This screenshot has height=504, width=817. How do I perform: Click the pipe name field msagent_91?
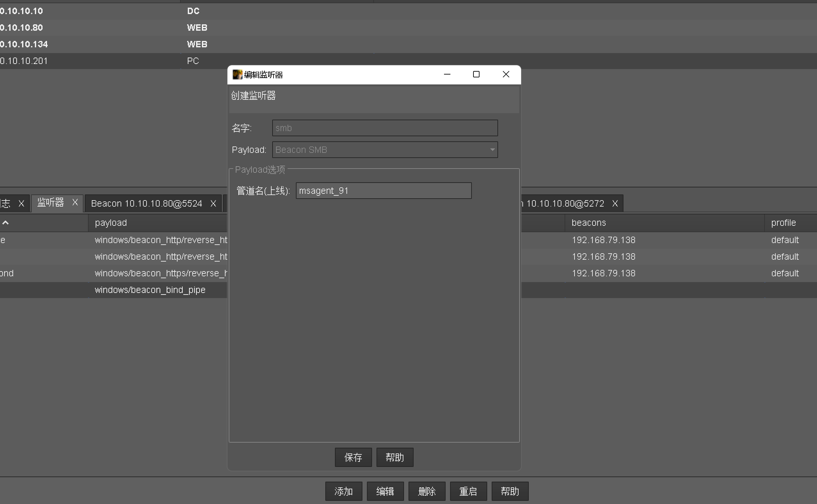(383, 191)
